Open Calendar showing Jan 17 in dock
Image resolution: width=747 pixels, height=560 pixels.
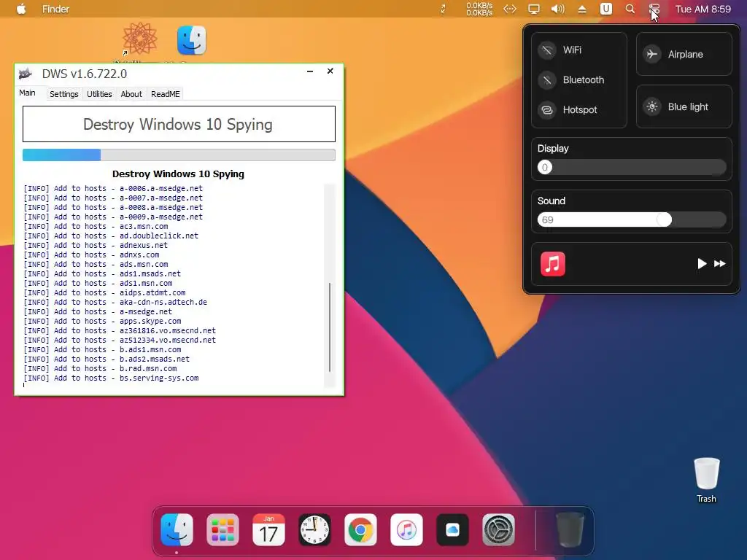click(x=268, y=529)
